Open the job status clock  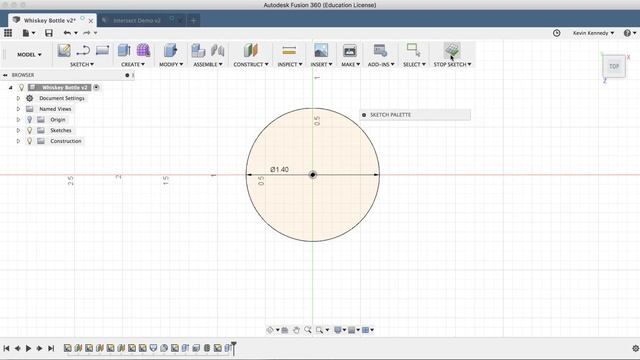pos(556,33)
